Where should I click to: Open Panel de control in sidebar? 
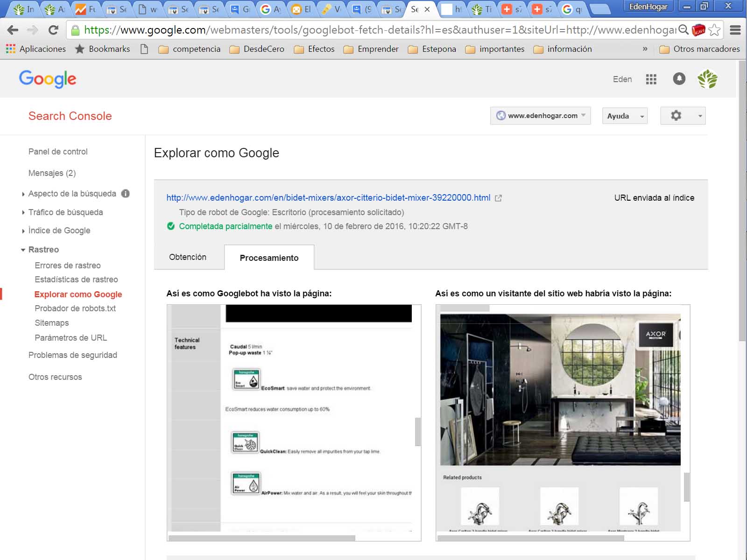click(58, 152)
